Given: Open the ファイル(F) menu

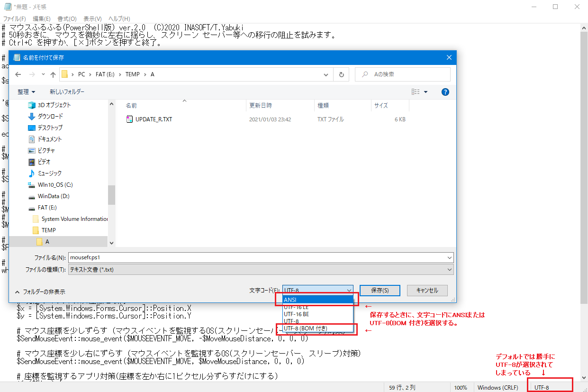Looking at the screenshot, I should [14, 18].
